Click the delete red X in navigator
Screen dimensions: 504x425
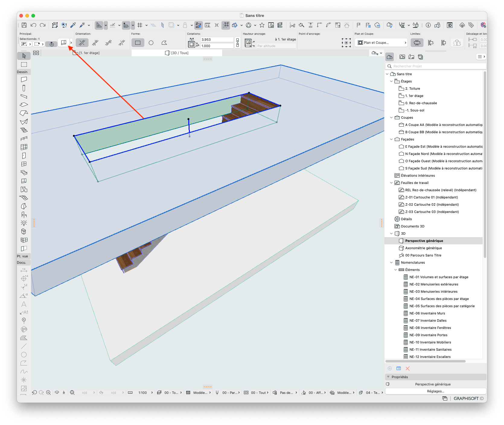tap(408, 369)
